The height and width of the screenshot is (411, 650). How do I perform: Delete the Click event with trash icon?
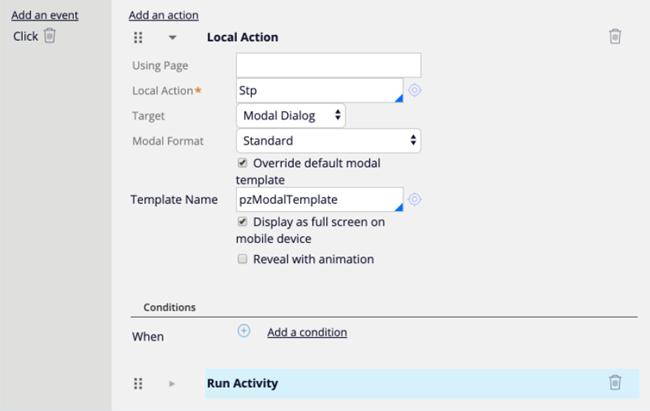50,36
